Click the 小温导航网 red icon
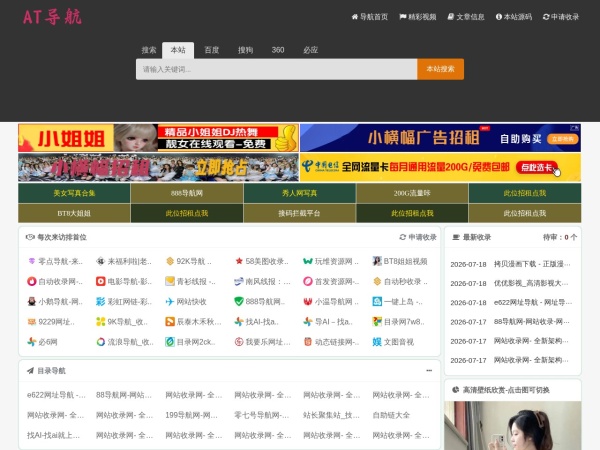 pyautogui.click(x=308, y=302)
